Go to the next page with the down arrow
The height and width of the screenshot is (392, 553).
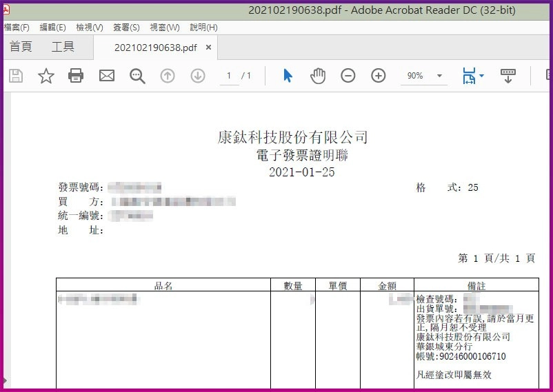click(x=198, y=76)
